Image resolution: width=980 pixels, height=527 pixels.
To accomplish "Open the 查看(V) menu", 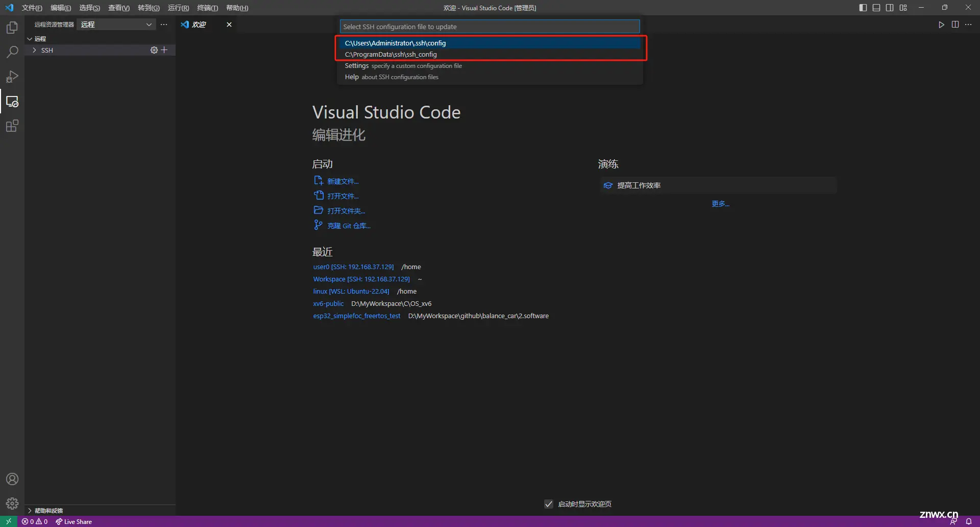I will 119,8.
